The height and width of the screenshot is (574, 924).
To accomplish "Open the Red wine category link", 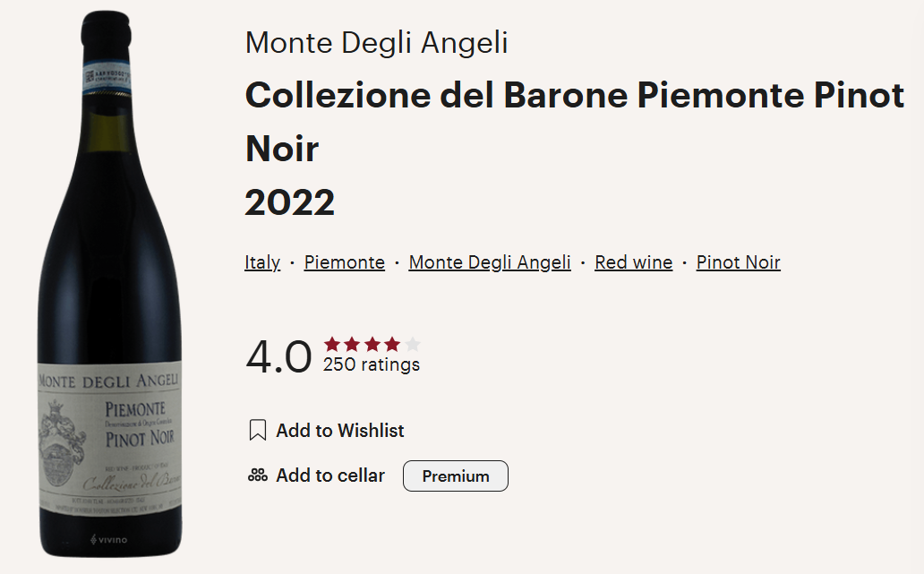I will click(634, 262).
